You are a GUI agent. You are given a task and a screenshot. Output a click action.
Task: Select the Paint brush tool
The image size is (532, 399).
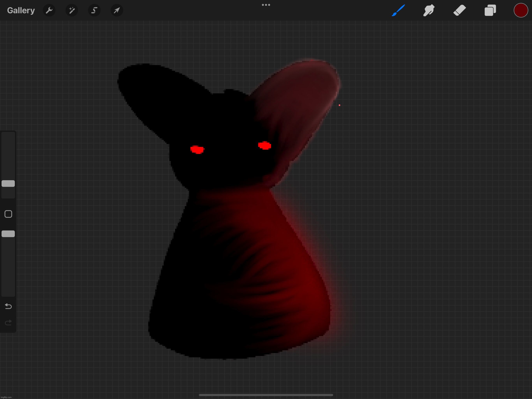tap(399, 10)
